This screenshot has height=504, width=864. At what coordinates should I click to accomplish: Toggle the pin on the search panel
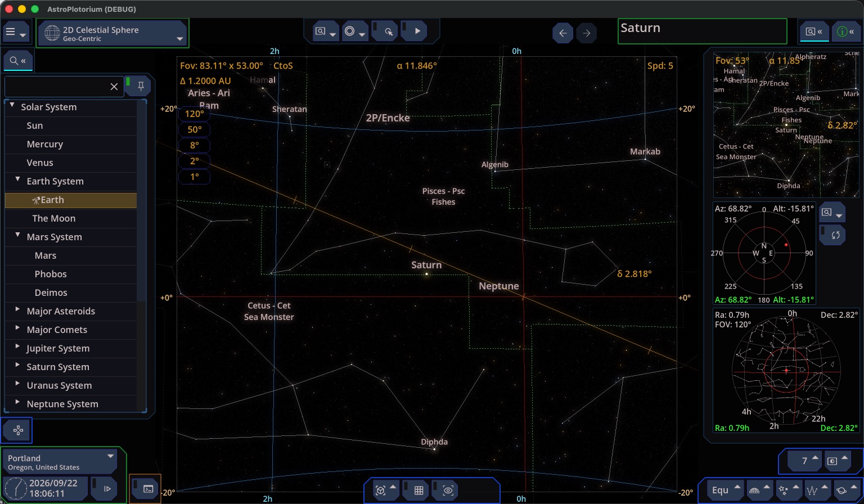(x=138, y=86)
